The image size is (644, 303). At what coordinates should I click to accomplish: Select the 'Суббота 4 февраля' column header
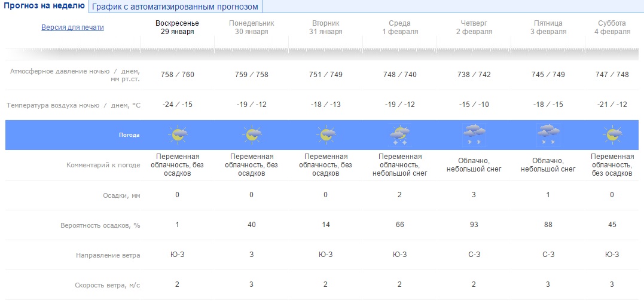pyautogui.click(x=612, y=27)
